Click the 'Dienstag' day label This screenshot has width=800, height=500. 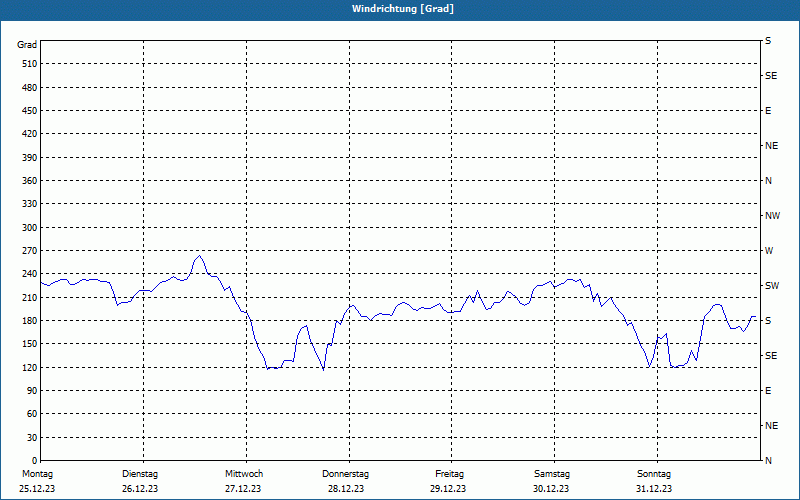tap(140, 474)
